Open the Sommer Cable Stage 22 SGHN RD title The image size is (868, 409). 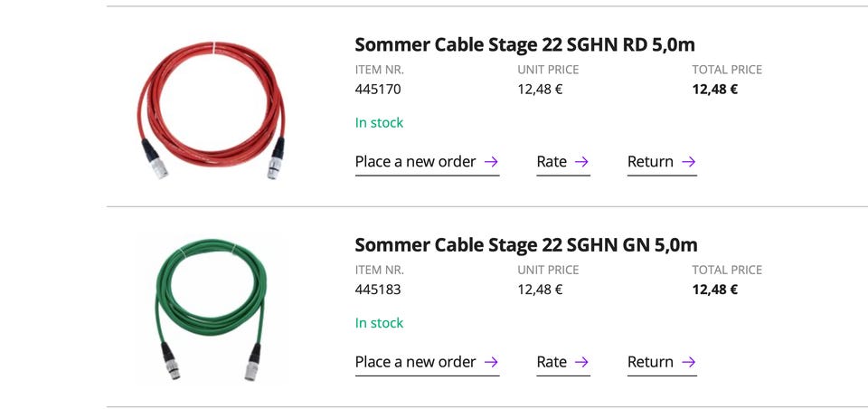pos(524,44)
